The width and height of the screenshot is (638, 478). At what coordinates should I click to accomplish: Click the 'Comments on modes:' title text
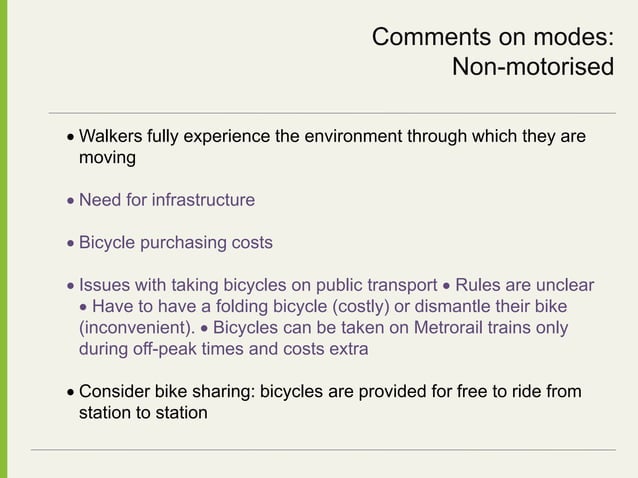491,38
